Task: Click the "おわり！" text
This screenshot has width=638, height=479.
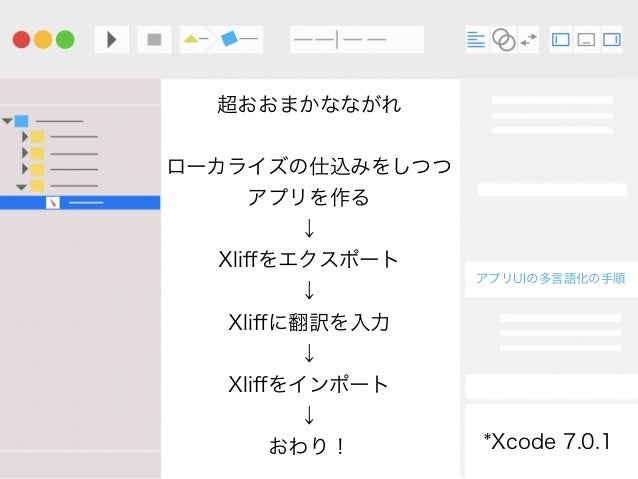Action: [308, 446]
